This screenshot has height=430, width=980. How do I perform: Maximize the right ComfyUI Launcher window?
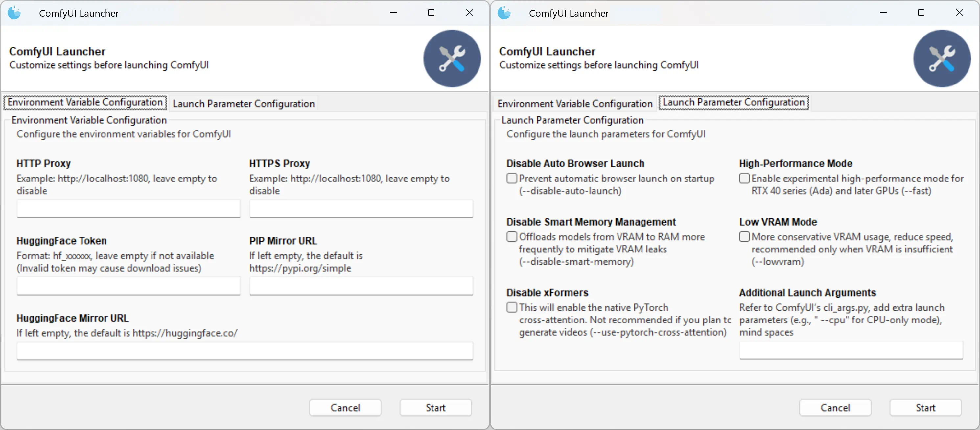[921, 13]
